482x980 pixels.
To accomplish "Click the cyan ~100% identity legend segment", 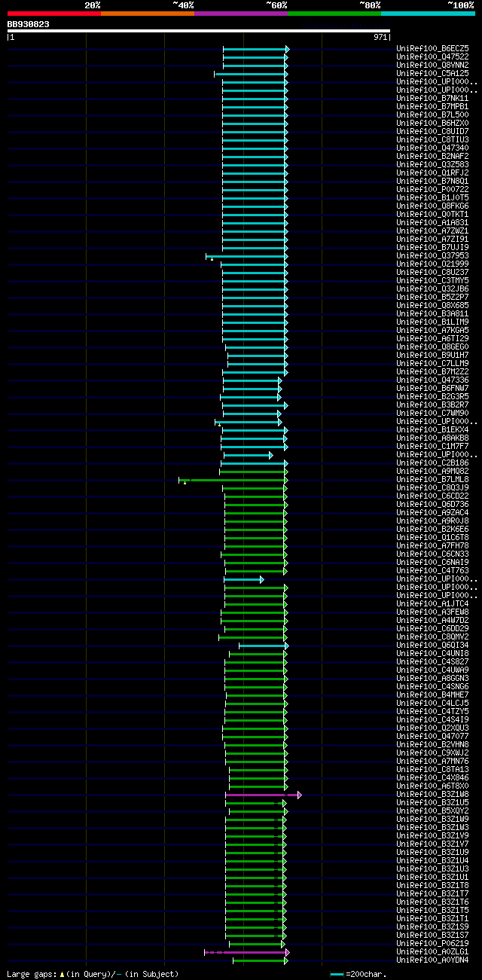I will [428, 13].
